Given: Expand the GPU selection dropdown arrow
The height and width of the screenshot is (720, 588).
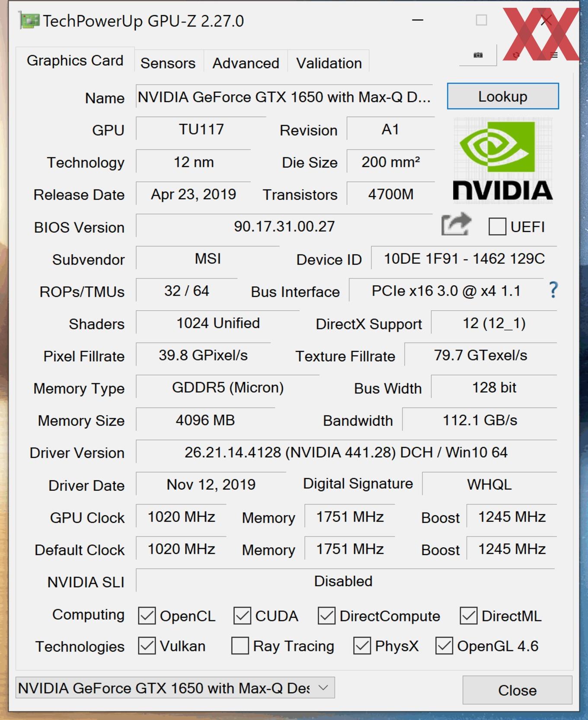Looking at the screenshot, I should pos(323,688).
